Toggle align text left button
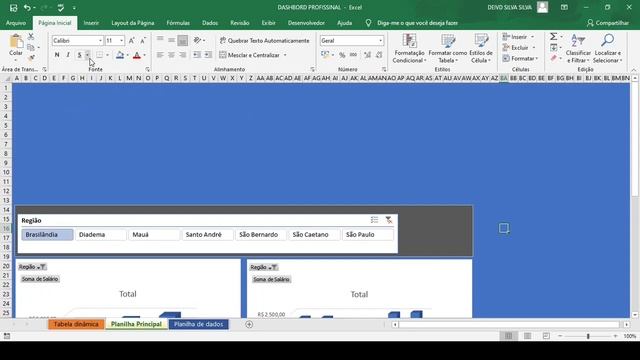The height and width of the screenshot is (360, 640). coord(160,55)
